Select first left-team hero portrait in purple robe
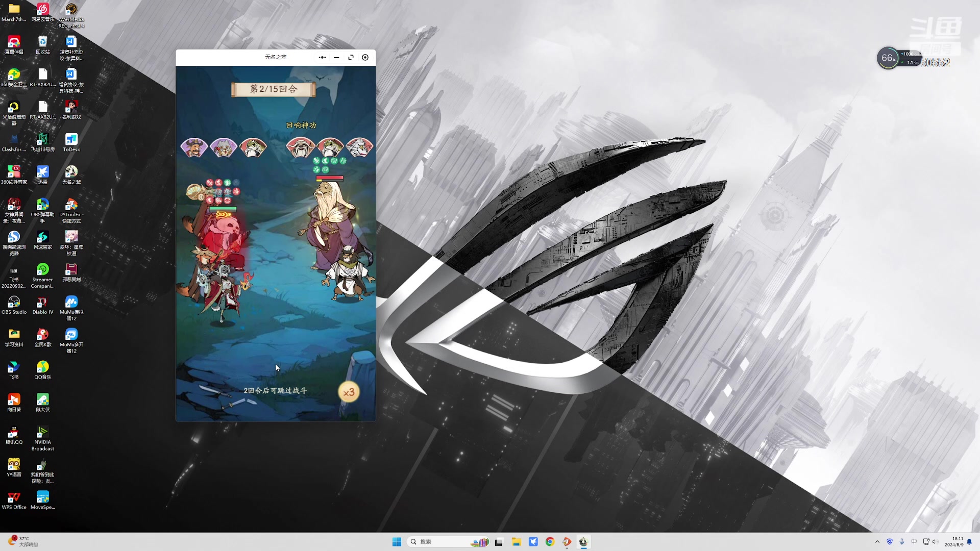 (x=194, y=147)
